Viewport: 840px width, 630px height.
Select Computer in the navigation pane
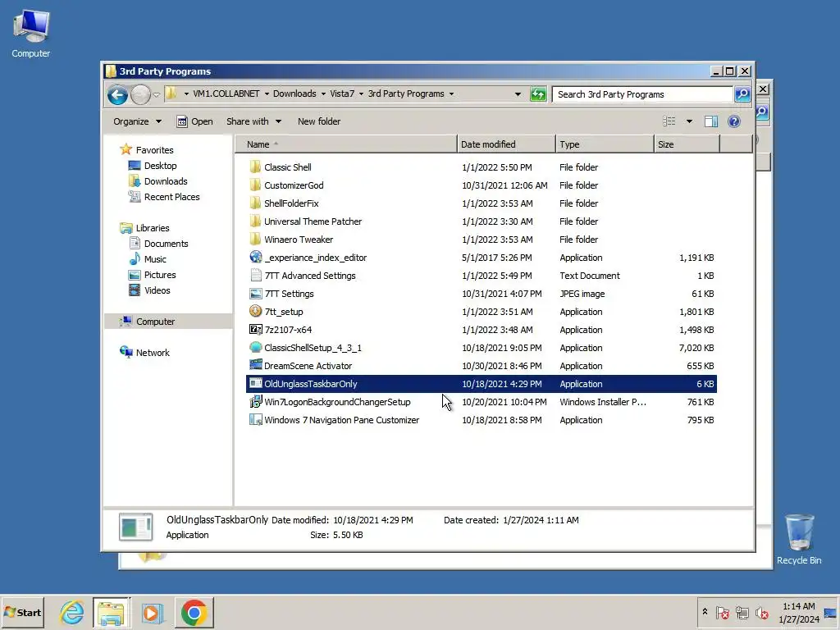click(x=167, y=322)
